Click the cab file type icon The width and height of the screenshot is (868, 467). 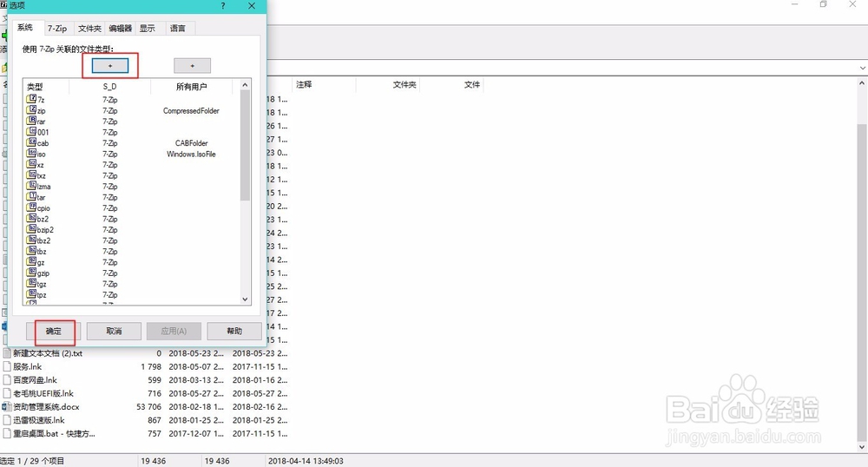[x=31, y=142]
